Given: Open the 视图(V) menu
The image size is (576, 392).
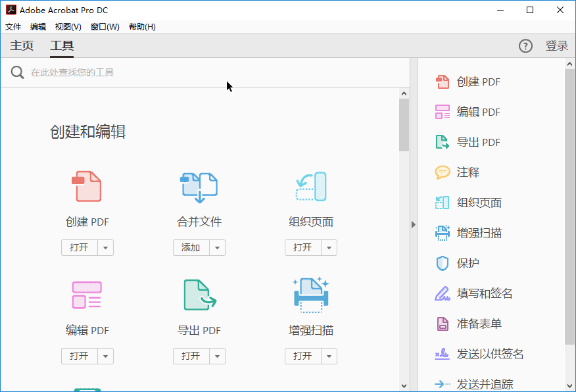Looking at the screenshot, I should click(68, 27).
